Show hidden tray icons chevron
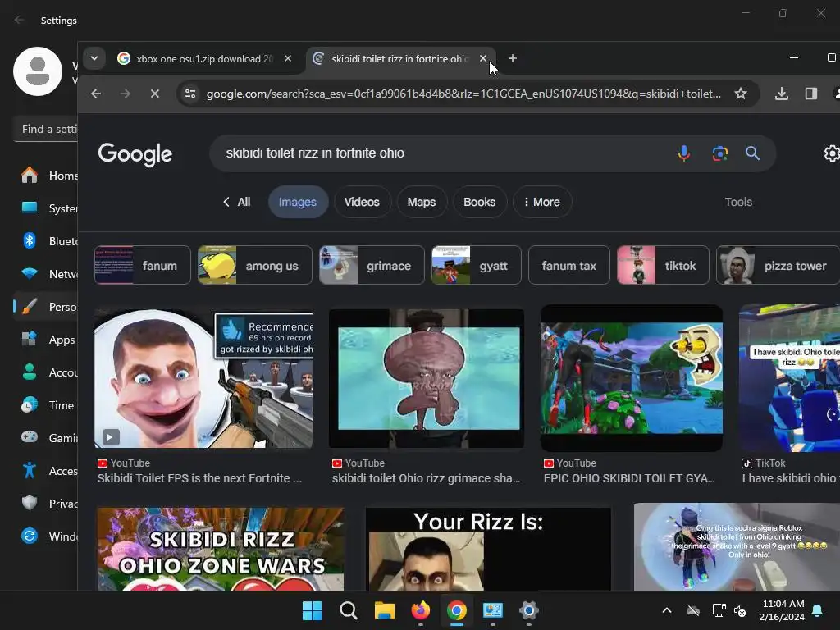Screen dimensions: 840x630 click(x=667, y=610)
